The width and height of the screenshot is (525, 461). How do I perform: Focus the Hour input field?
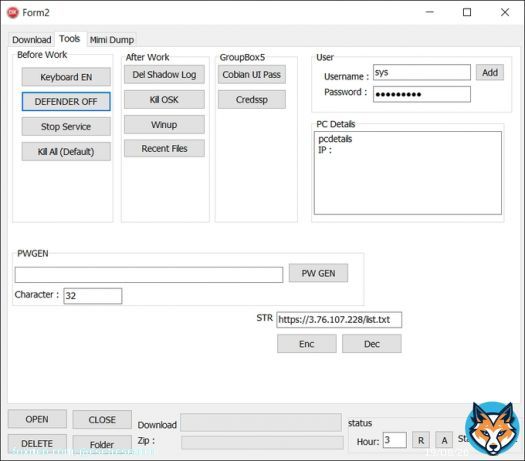(x=395, y=440)
